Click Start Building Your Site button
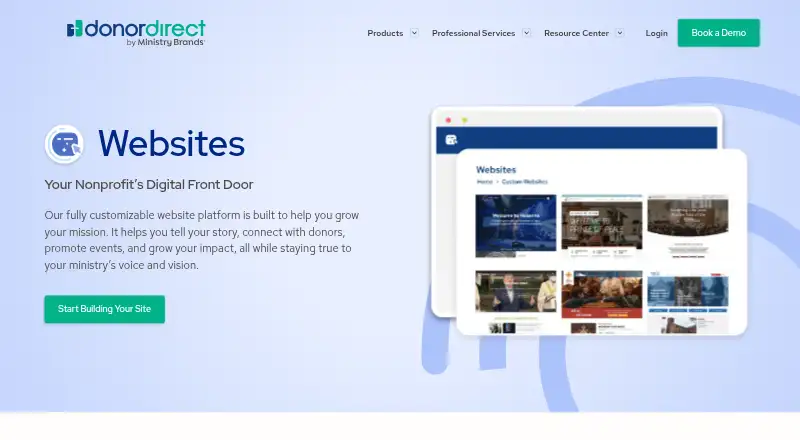 pyautogui.click(x=105, y=309)
